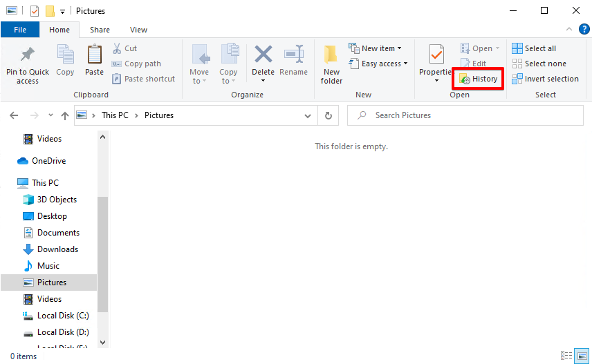Create a New folder from the ribbon
Image resolution: width=592 pixels, height=364 pixels.
(x=331, y=64)
